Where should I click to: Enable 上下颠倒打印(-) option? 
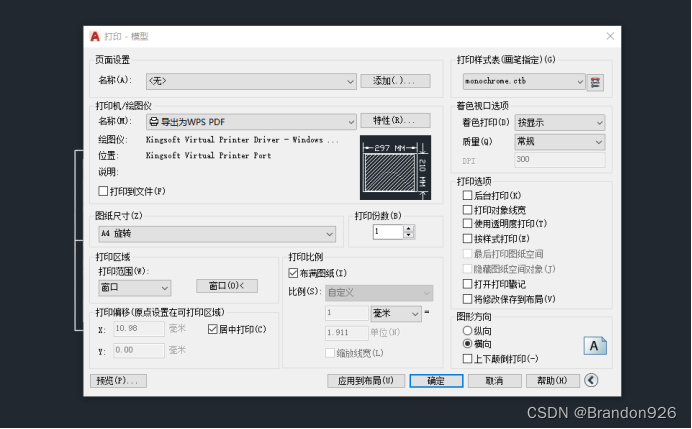467,358
